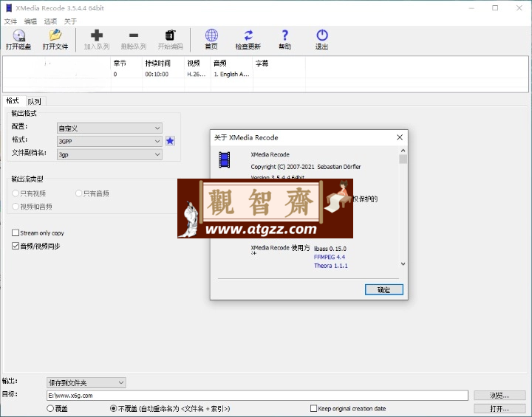
Task: Select the Don't overwrite (不覆盖) radio button
Action: tap(114, 409)
